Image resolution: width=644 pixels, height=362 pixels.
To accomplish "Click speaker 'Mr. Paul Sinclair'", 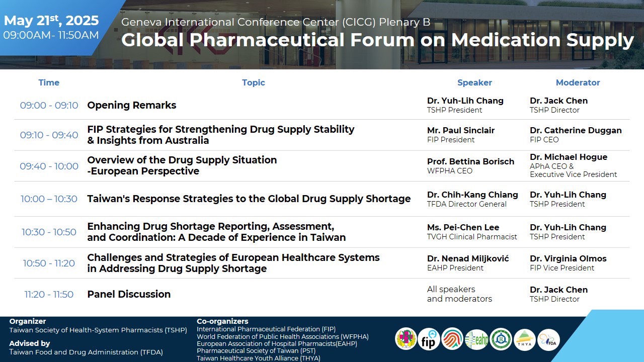I will pyautogui.click(x=461, y=130).
